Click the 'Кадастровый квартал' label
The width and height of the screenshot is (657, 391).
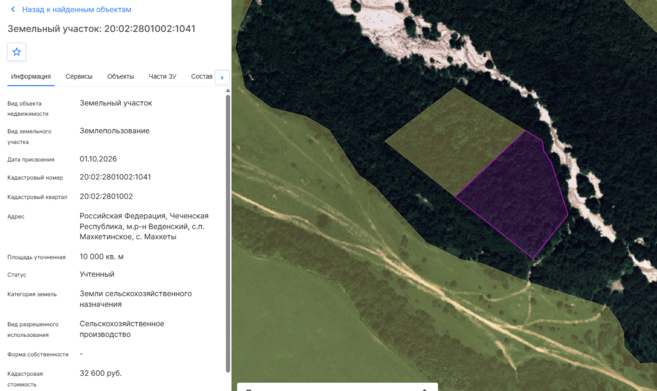click(37, 197)
